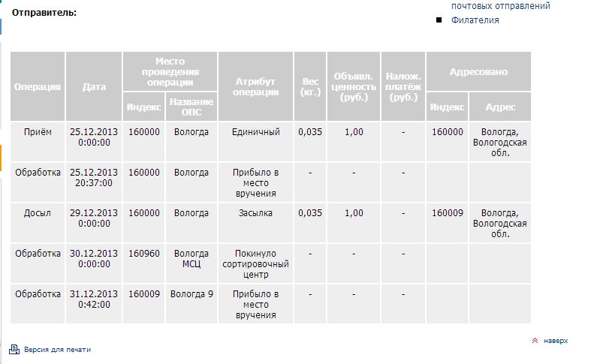Click the Объявл. ценность (руб.) header
Image resolution: width=591 pixels, height=364 pixels.
pyautogui.click(x=353, y=86)
